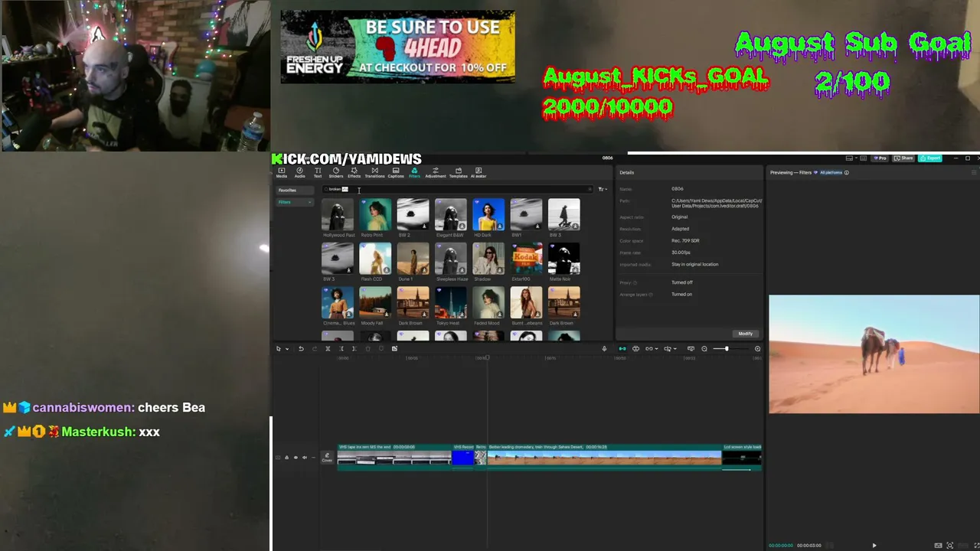Open the Templates tab
Screen dimensions: 980x551
[459, 173]
